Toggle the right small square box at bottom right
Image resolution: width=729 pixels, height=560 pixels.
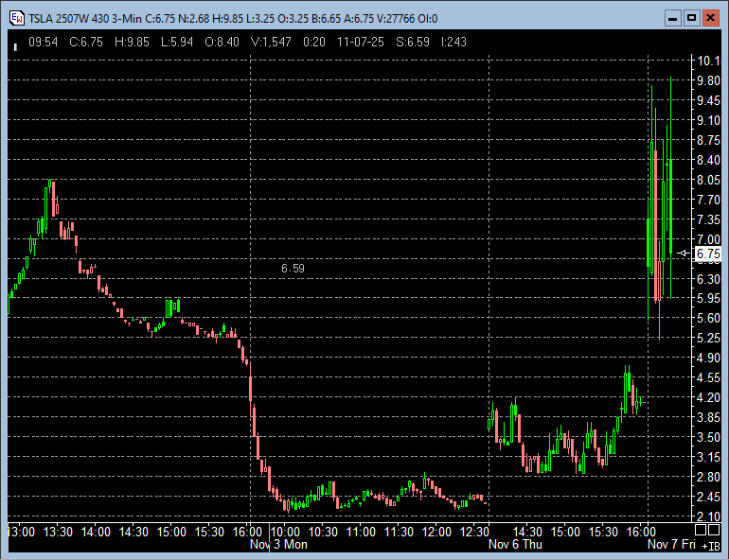pyautogui.click(x=716, y=531)
